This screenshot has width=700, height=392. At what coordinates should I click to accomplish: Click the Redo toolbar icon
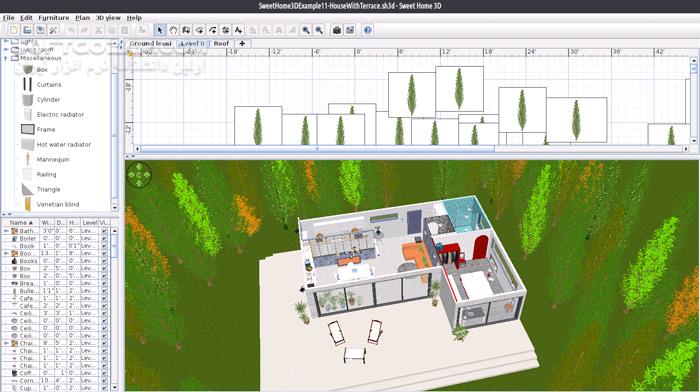(84, 30)
